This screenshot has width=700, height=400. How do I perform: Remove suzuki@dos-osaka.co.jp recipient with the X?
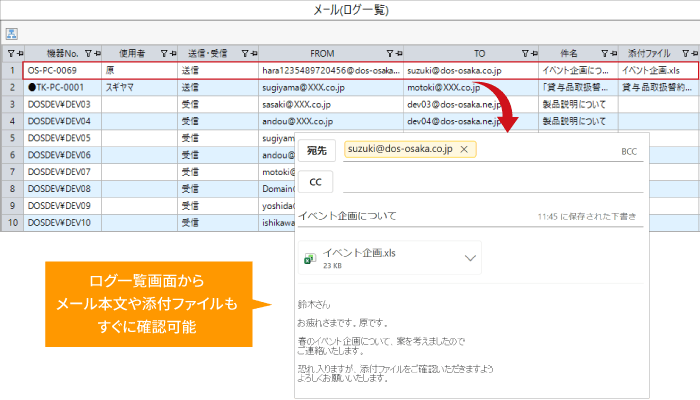click(464, 150)
